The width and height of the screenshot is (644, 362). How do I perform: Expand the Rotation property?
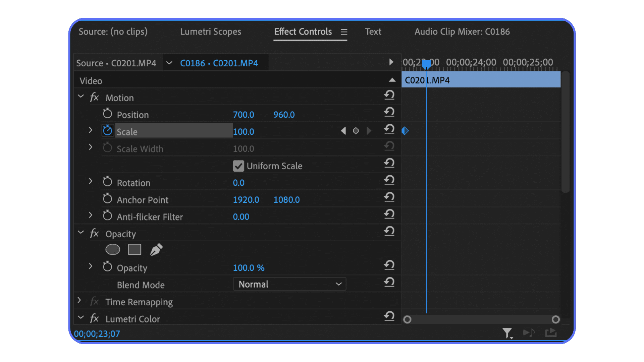[x=91, y=181]
